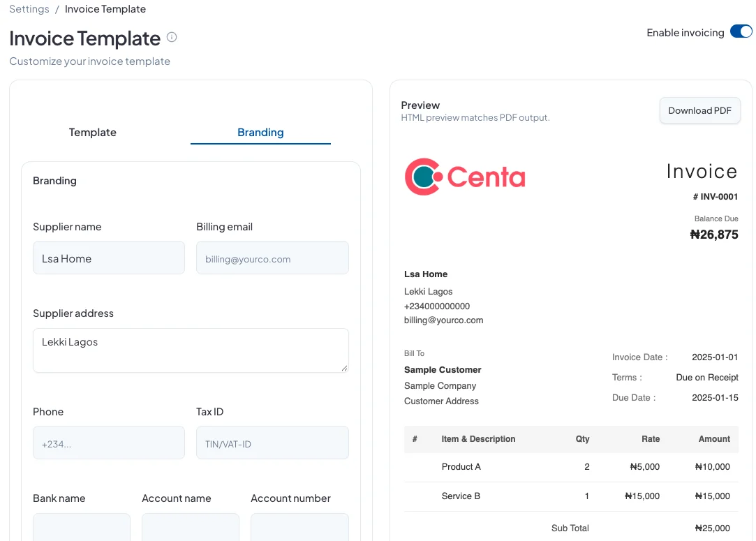Click the Tax ID input field
This screenshot has height=541, width=756.
pyautogui.click(x=272, y=443)
